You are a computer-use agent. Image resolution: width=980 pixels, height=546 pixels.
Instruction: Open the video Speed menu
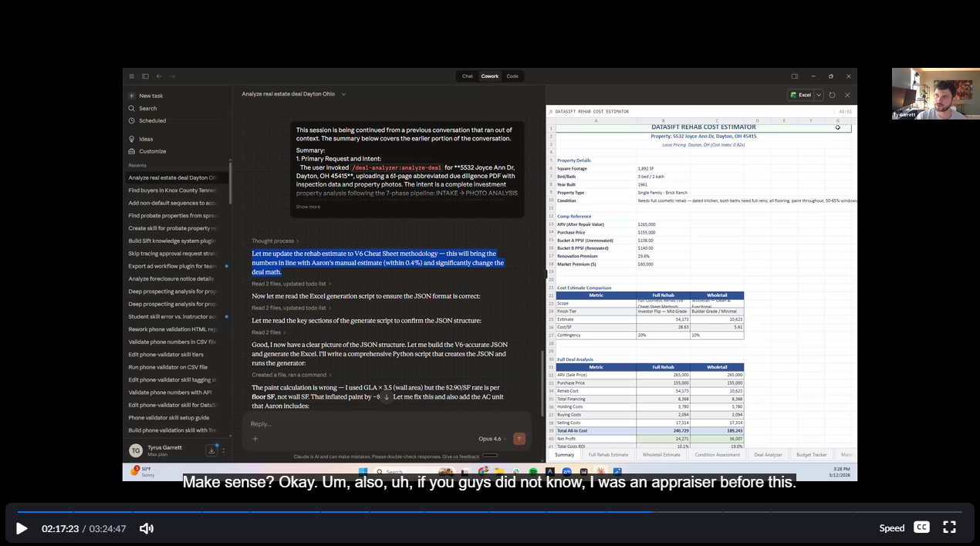point(891,528)
